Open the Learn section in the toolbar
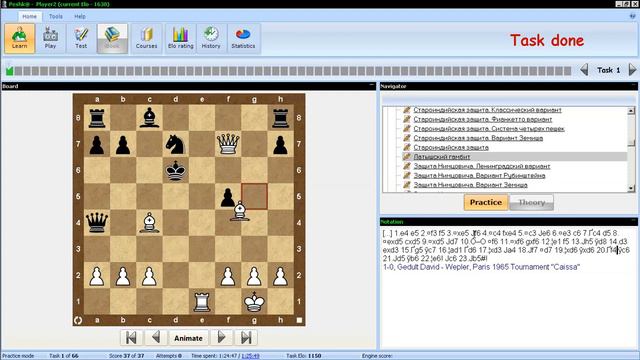Screen dimensions: 640x360 [20, 38]
